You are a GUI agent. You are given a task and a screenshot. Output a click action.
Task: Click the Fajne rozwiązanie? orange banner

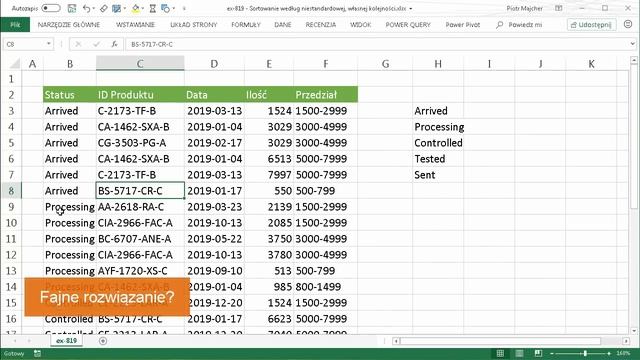tap(107, 297)
